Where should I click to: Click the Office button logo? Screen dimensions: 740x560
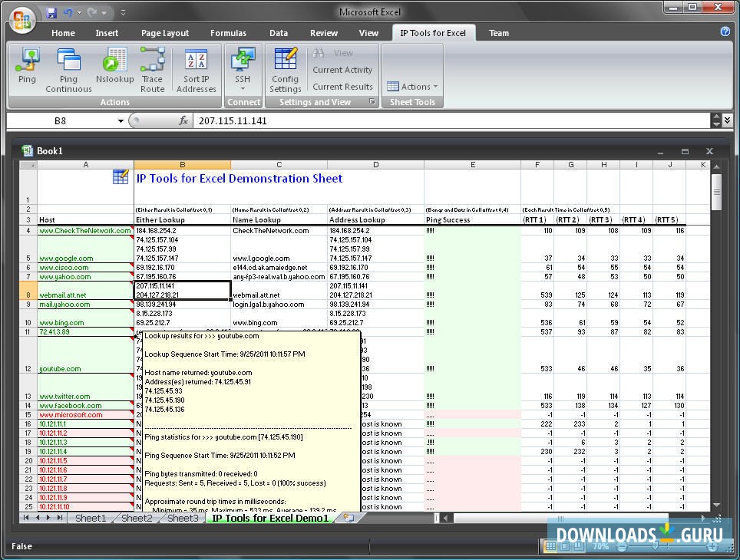click(21, 17)
